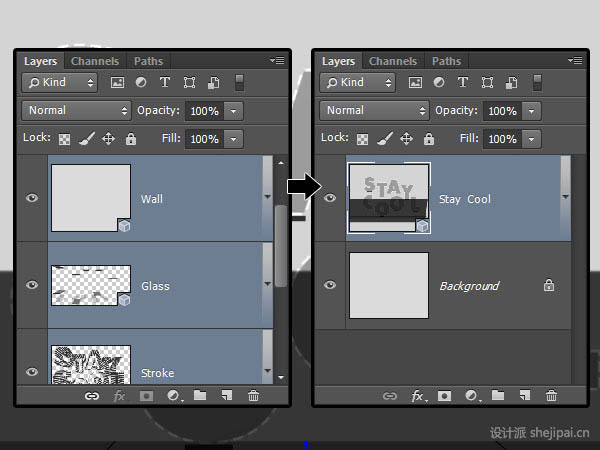Toggle layer filtering switch in left panel
600x450 pixels.
pos(240,83)
